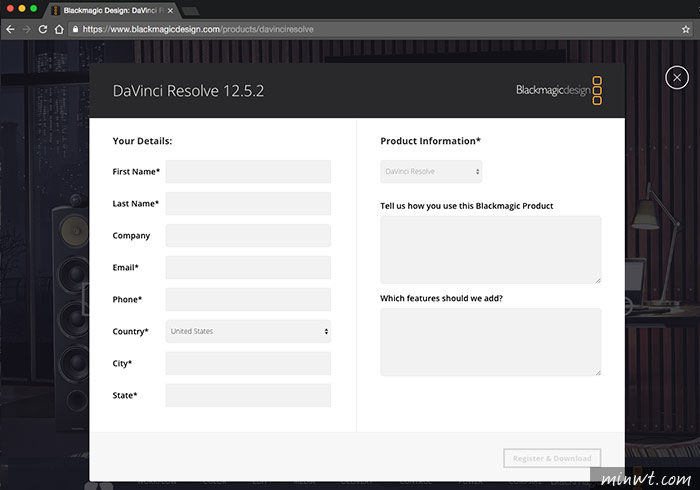
Task: Focus the Phone field
Action: [248, 299]
